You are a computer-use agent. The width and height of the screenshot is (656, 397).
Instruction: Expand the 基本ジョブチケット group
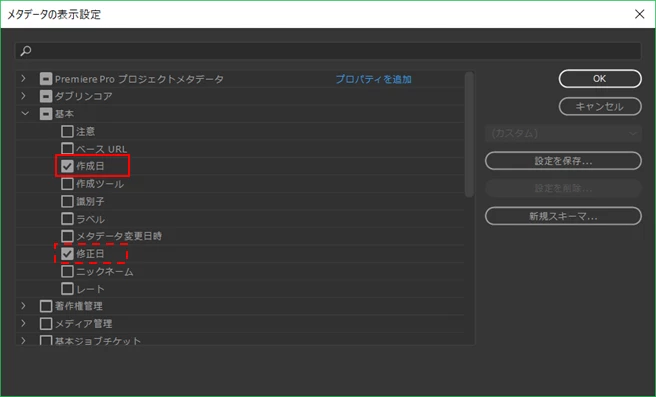23,341
